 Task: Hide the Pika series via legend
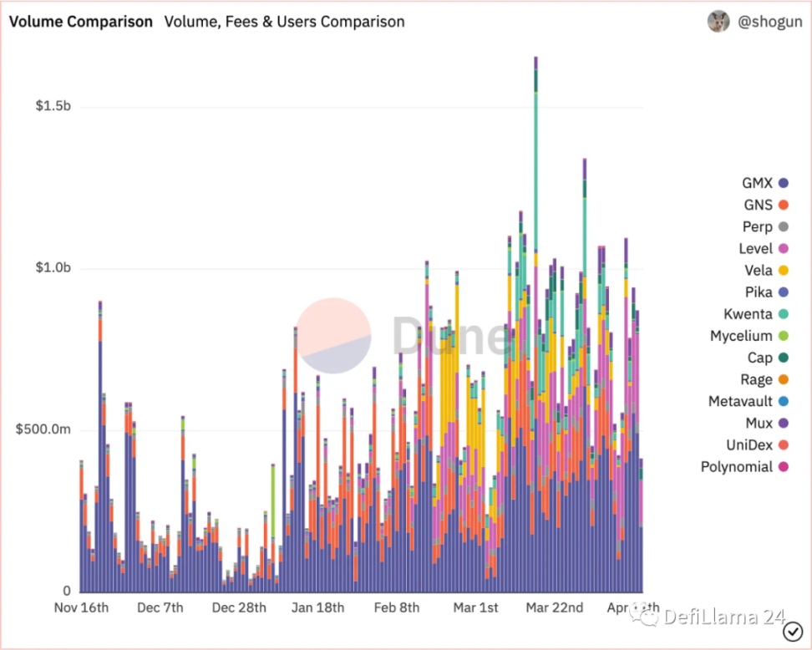758,292
